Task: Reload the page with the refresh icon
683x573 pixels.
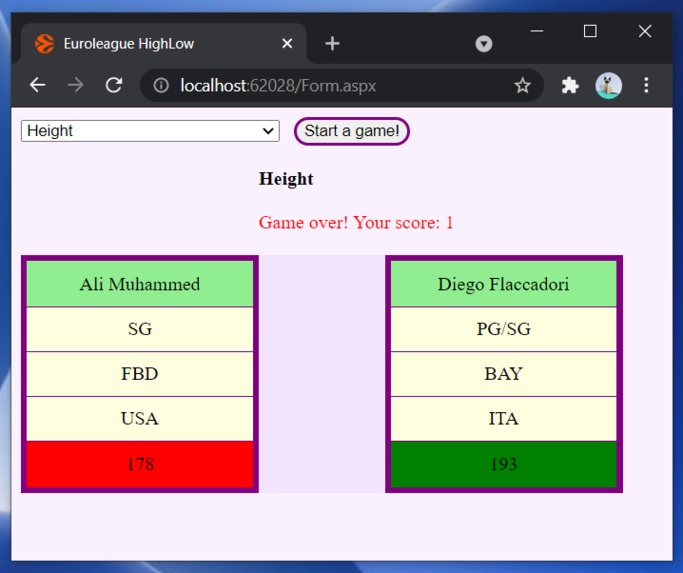Action: [114, 85]
